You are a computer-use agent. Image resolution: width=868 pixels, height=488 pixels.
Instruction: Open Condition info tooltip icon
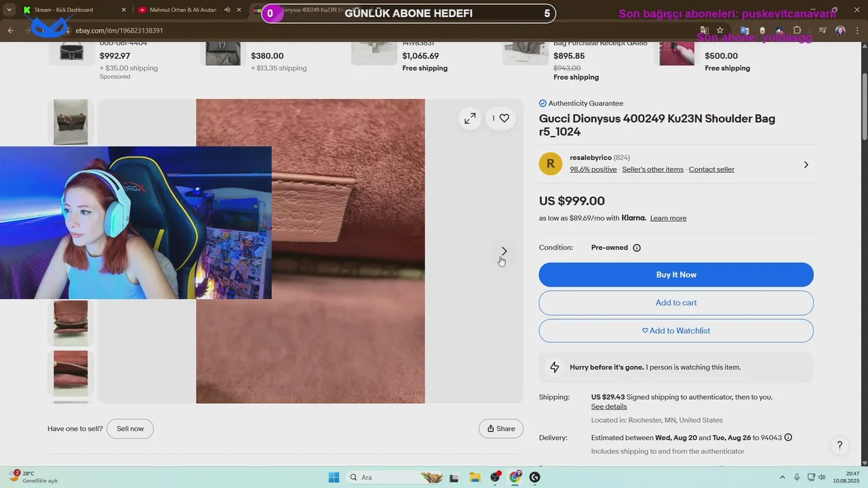(637, 248)
